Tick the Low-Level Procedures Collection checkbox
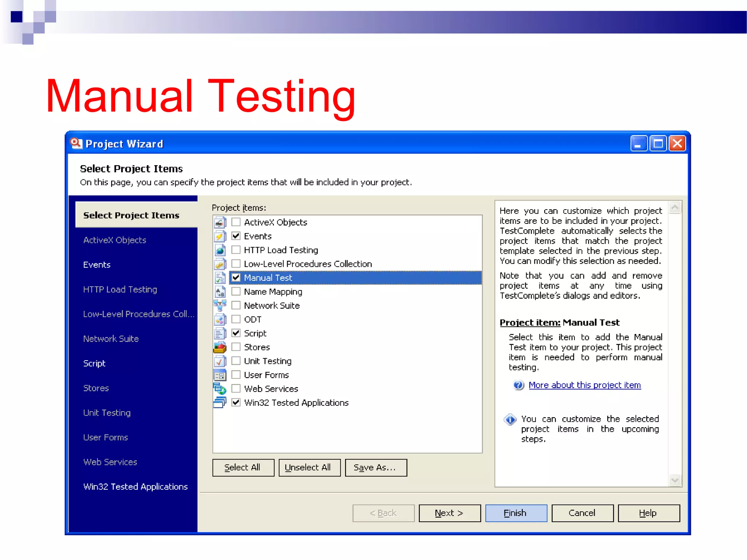Screen dimensions: 747x560 [x=236, y=264]
